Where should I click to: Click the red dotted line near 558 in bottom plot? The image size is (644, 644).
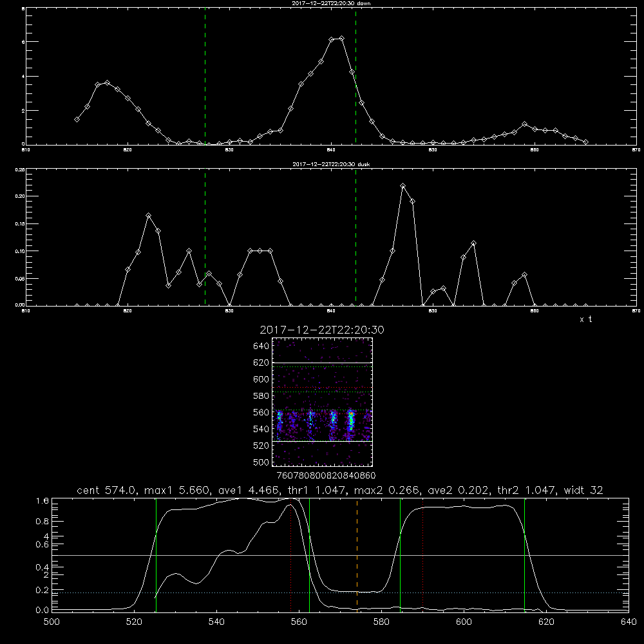click(x=291, y=554)
